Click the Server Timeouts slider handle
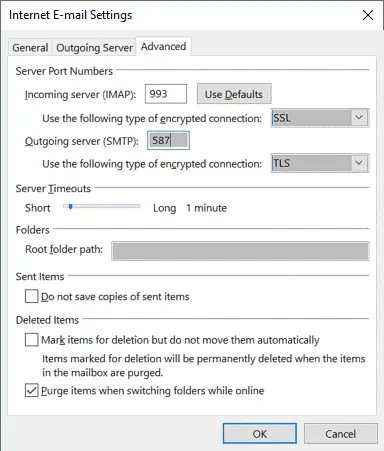384x451 pixels. [x=70, y=207]
